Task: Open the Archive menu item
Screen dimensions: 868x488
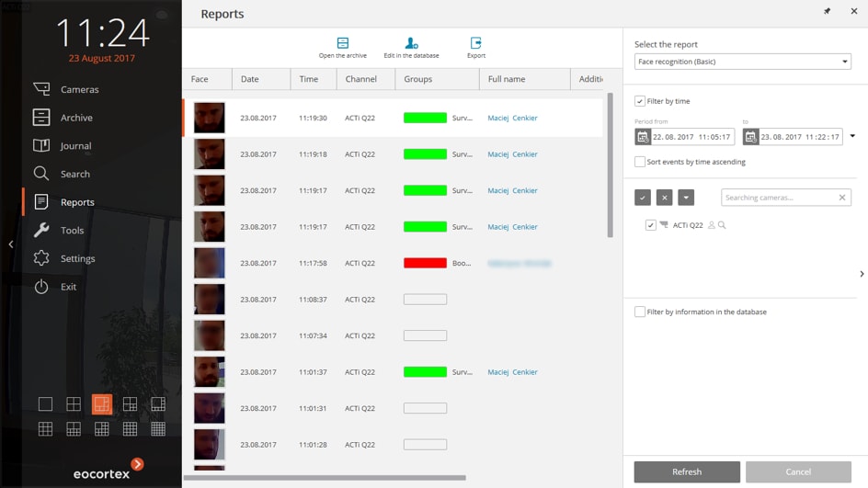Action: (76, 118)
